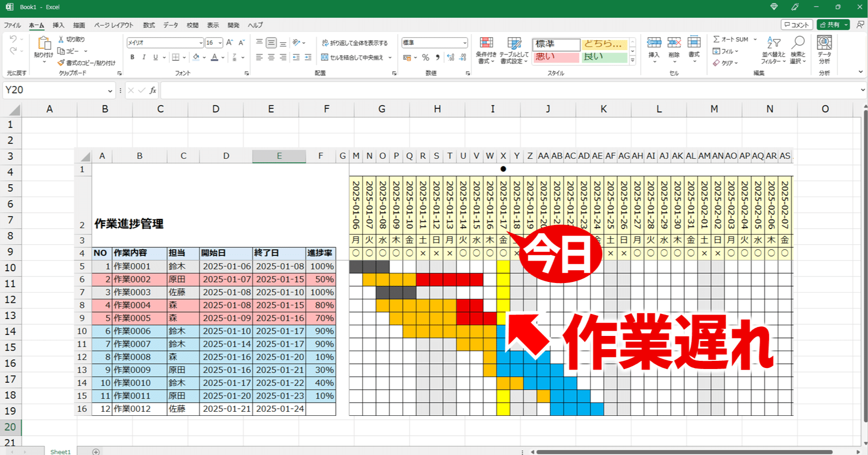868x455 pixels.
Task: Switch to the データ (Data) ribbon tab
Action: [170, 25]
